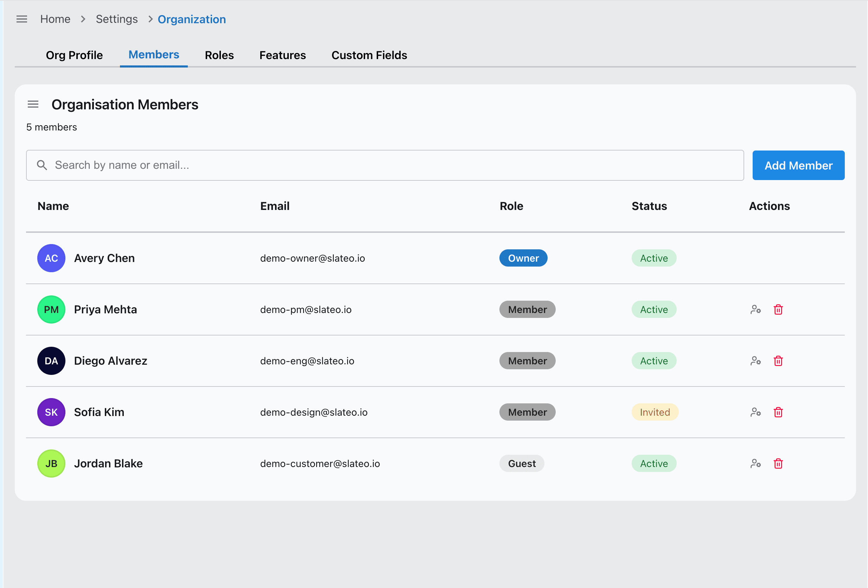
Task: Click Priya Mehta's Active status badge
Action: (654, 310)
